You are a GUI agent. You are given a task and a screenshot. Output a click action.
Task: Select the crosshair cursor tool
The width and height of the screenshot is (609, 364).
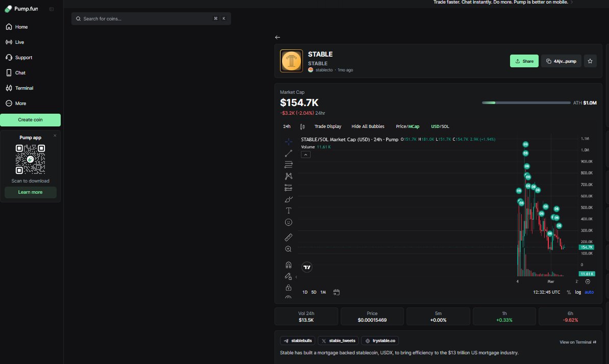point(288,142)
